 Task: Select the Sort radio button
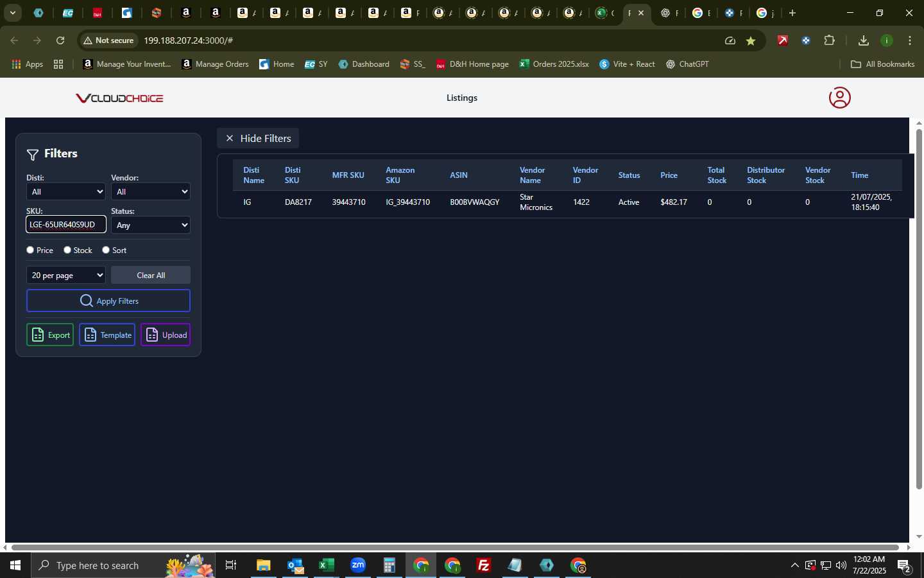pos(106,250)
